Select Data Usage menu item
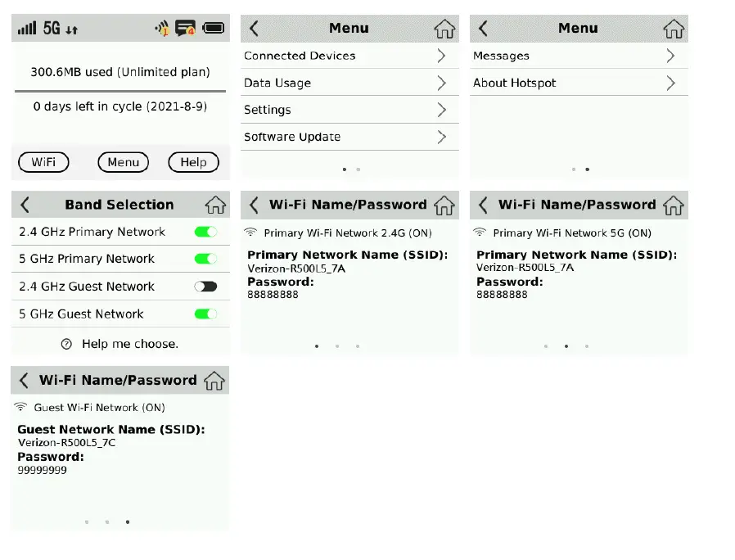Image resolution: width=735 pixels, height=560 pixels. (277, 83)
